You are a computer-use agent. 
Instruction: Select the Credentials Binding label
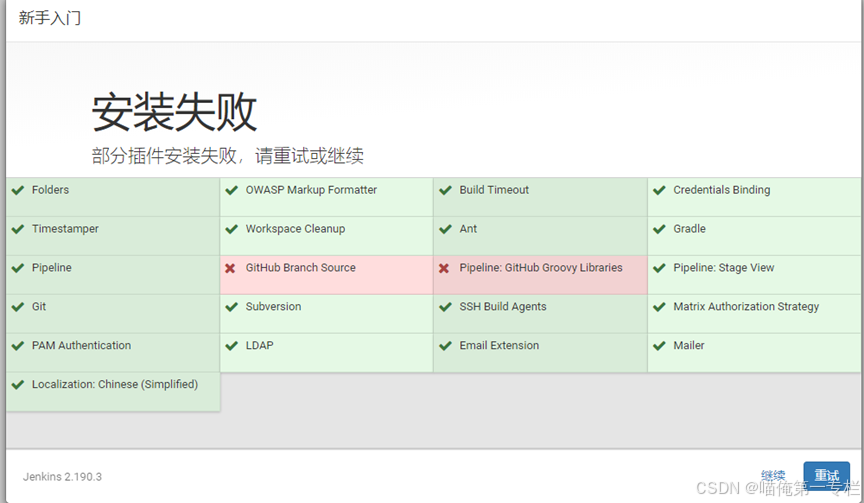(x=722, y=190)
